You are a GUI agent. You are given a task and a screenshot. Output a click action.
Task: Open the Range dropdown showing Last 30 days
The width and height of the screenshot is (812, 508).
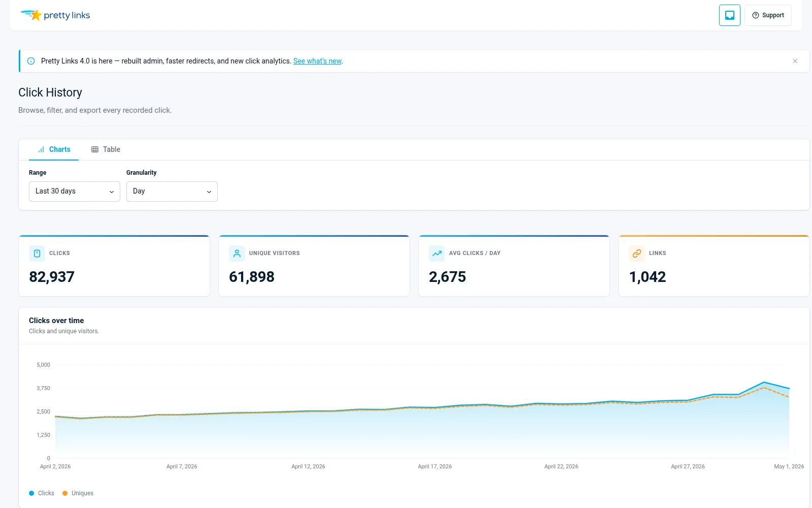pyautogui.click(x=75, y=192)
